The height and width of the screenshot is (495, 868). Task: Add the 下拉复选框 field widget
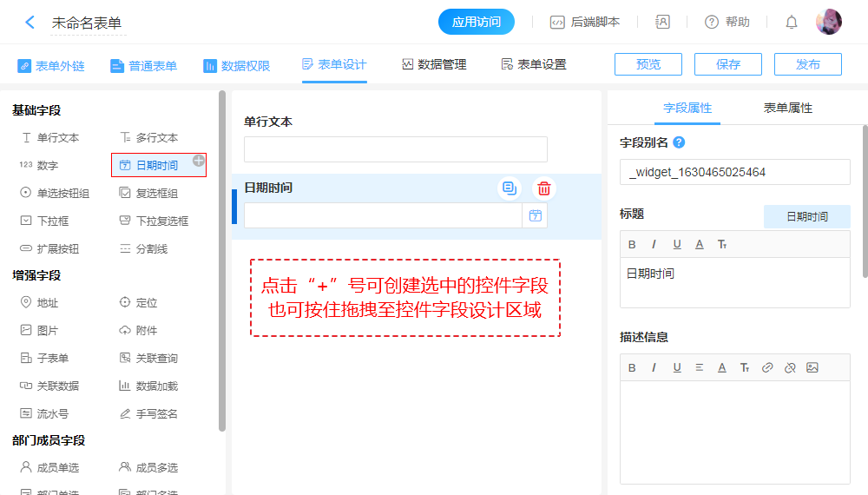pos(161,221)
